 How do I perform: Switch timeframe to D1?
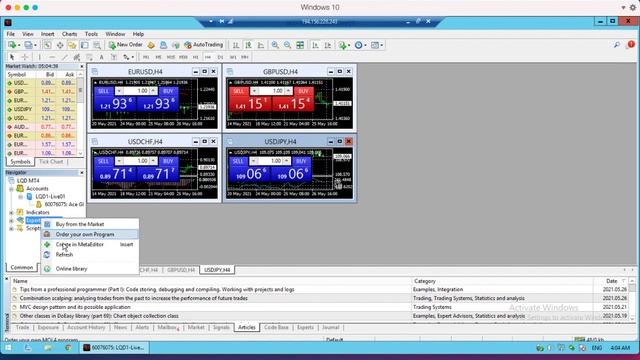click(220, 57)
